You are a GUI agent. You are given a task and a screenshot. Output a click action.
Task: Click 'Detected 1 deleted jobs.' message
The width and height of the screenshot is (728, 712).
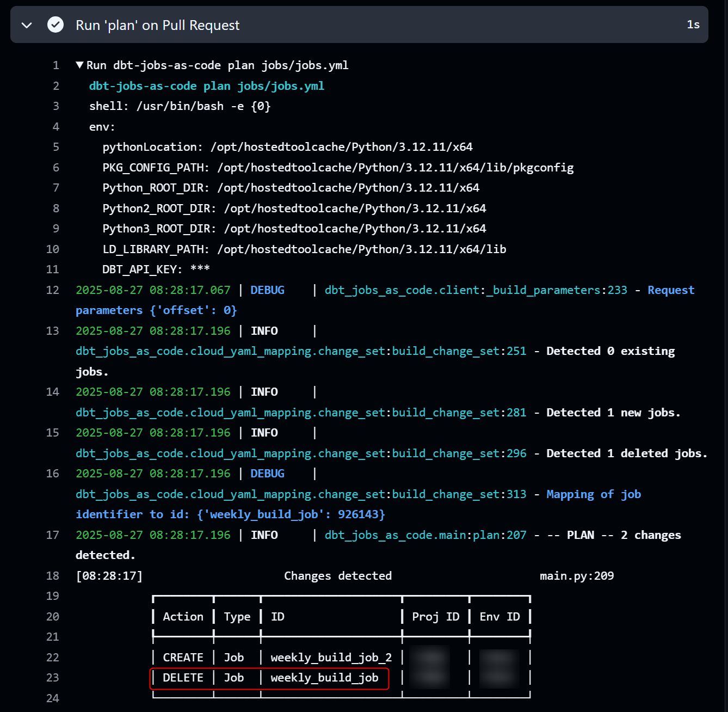tap(627, 453)
